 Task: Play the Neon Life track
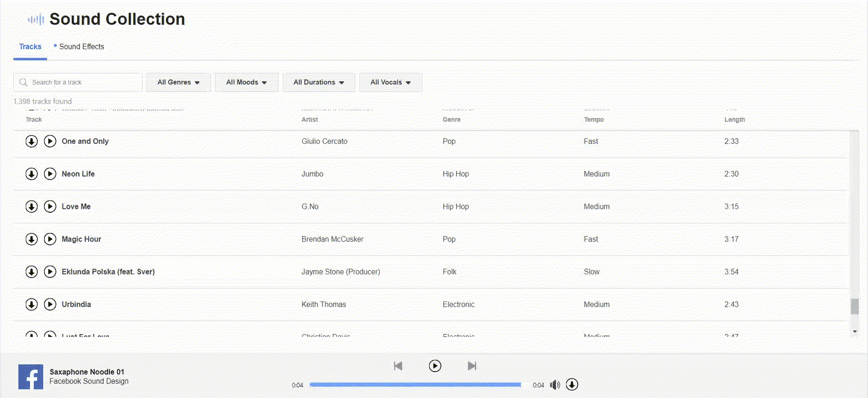click(x=50, y=174)
